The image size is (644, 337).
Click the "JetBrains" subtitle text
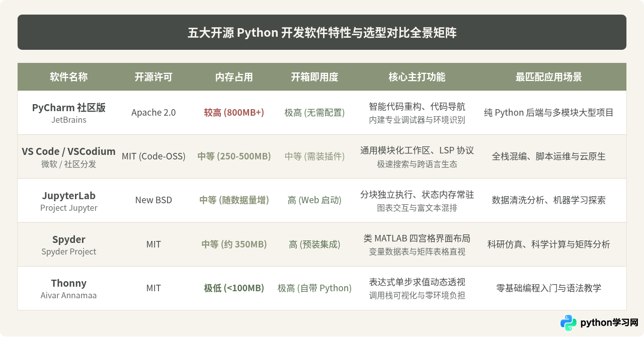tap(69, 120)
